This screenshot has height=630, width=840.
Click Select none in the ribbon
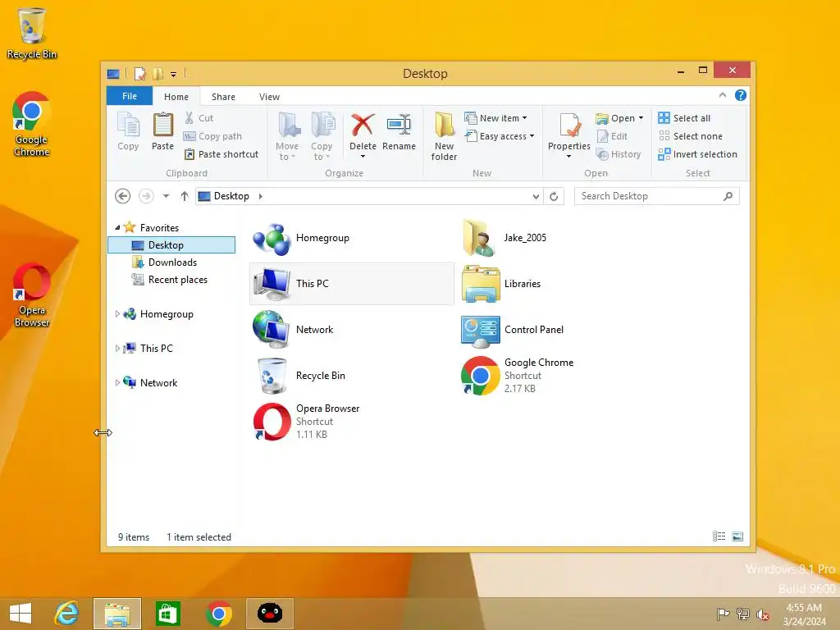[690, 136]
